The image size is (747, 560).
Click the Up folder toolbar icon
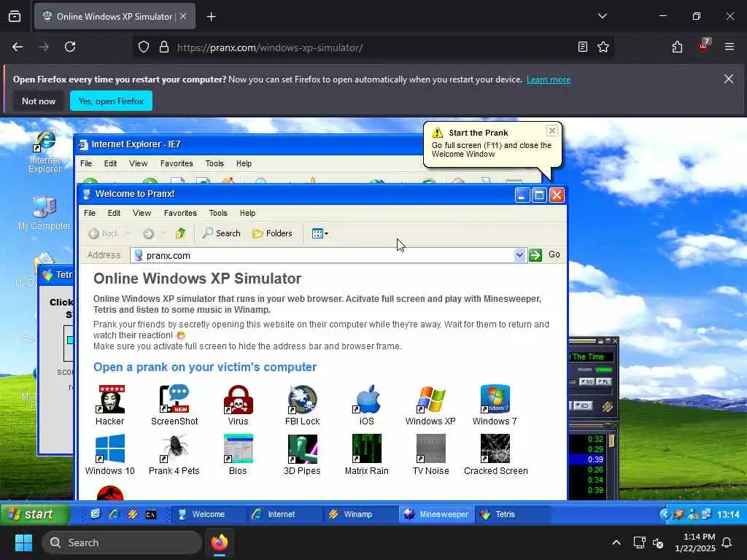[x=180, y=233]
